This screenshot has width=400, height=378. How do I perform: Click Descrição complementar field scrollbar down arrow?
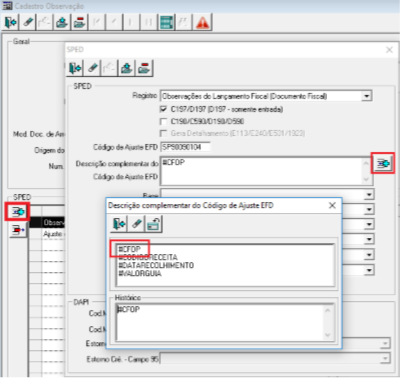click(x=366, y=179)
